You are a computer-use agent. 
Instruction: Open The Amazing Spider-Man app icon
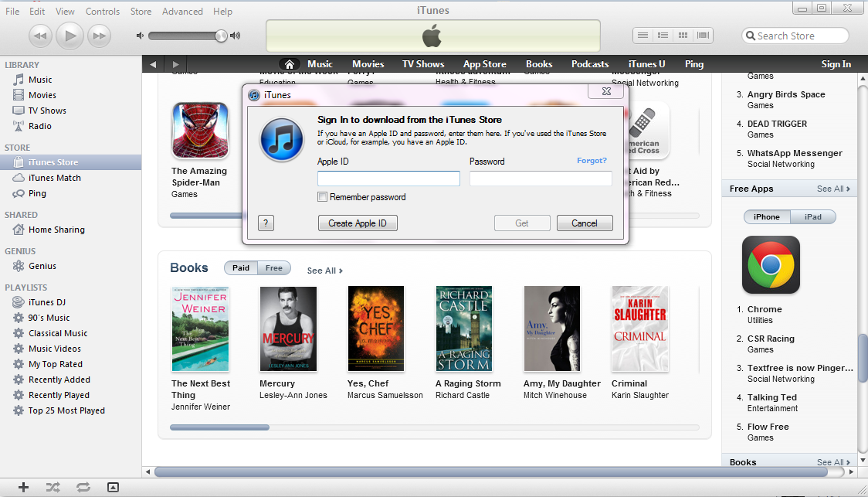point(200,131)
